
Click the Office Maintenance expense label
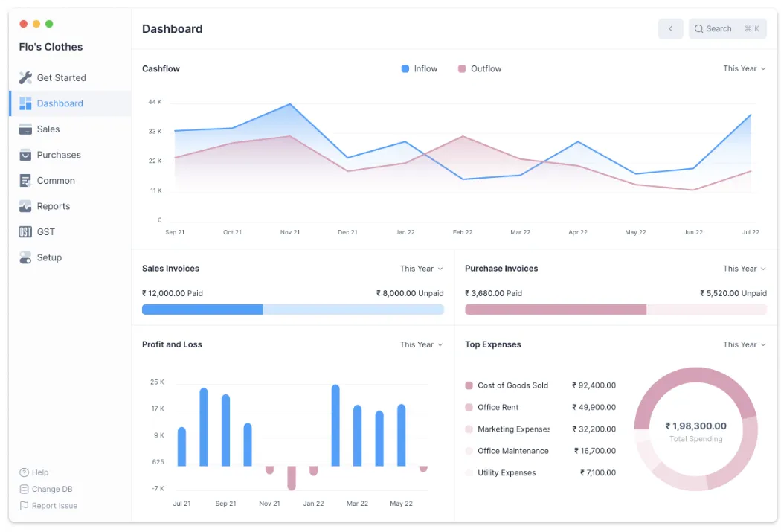(x=513, y=451)
